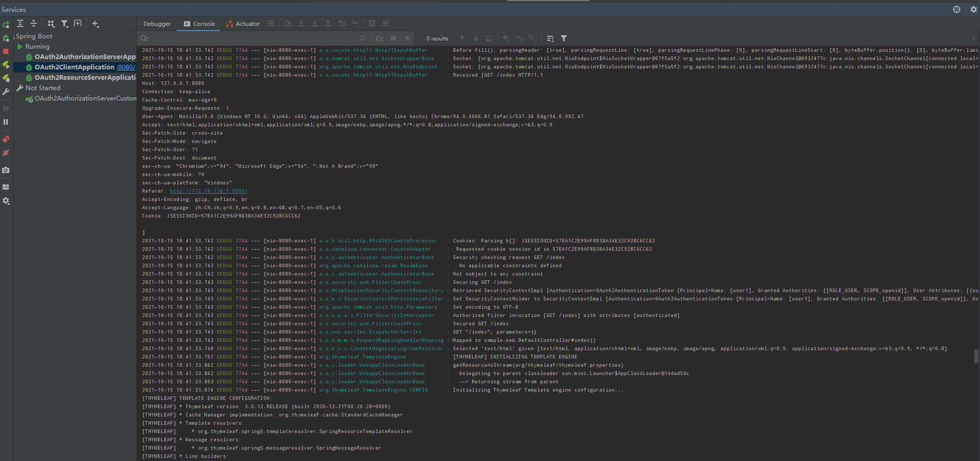This screenshot has width=980, height=461.
Task: Click the 'Securing GET /index' log line
Action: click(x=482, y=282)
